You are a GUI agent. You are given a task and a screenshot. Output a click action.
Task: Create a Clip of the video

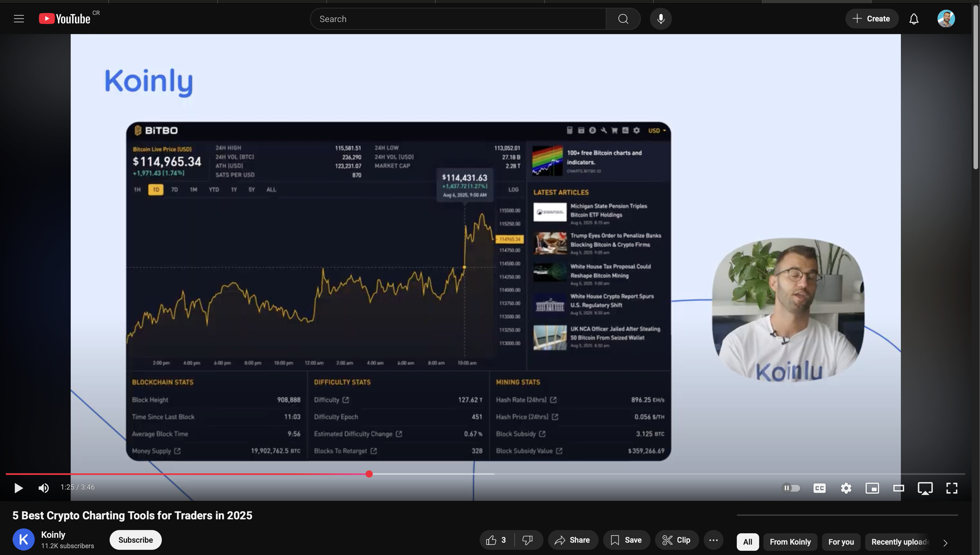[x=676, y=540]
